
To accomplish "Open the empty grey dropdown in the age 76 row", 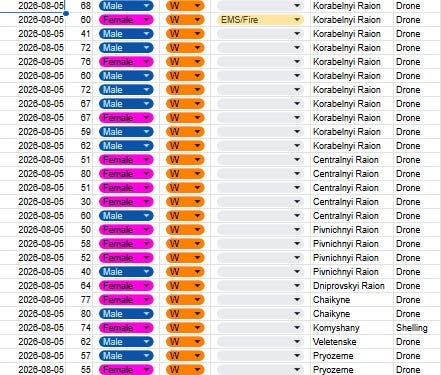I will pyautogui.click(x=260, y=62).
